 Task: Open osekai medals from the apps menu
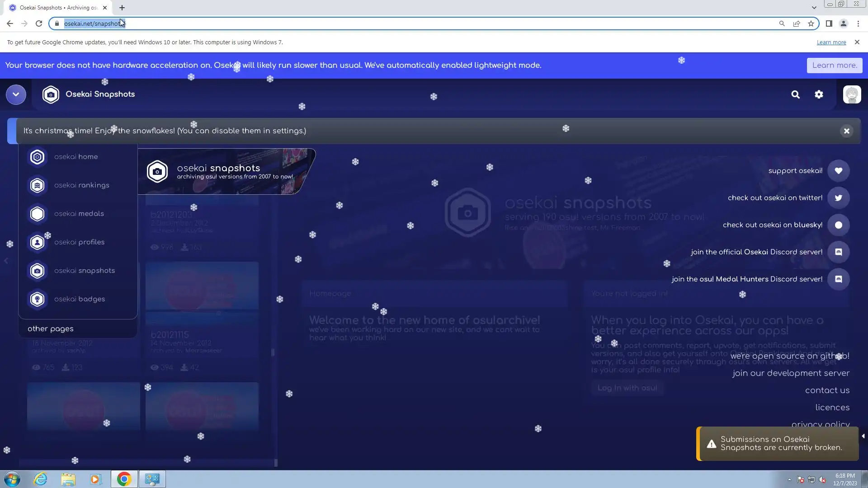pos(79,214)
